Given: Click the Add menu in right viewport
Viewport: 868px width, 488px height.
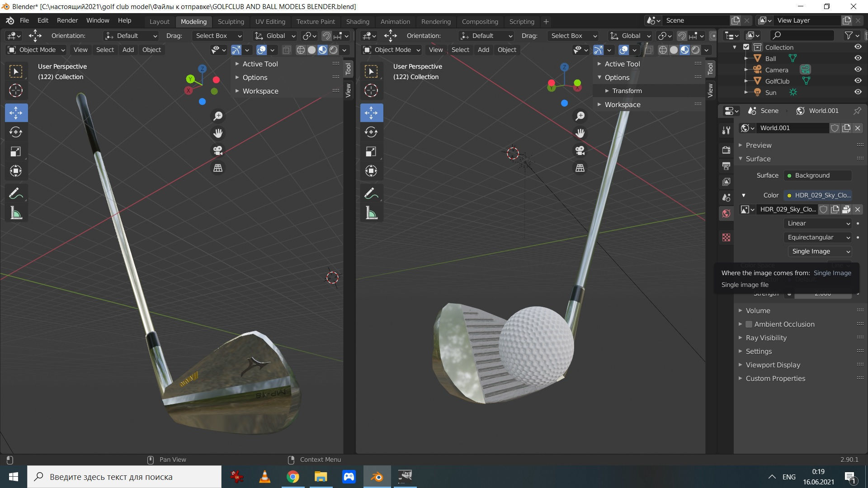Looking at the screenshot, I should click(483, 50).
